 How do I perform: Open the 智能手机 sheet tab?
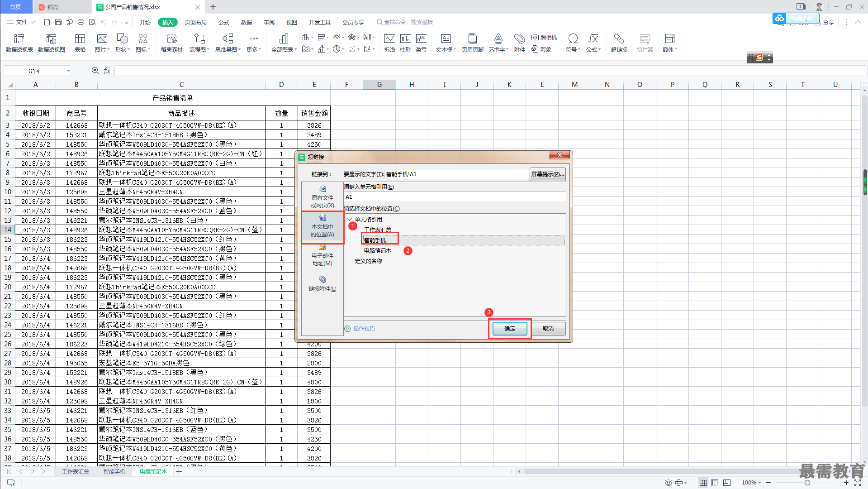point(114,471)
